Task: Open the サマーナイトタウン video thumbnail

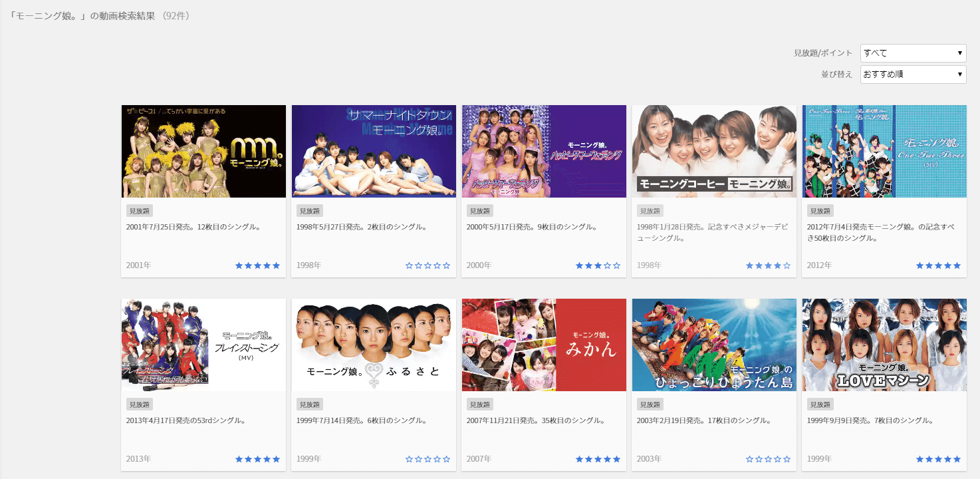Action: 374,151
